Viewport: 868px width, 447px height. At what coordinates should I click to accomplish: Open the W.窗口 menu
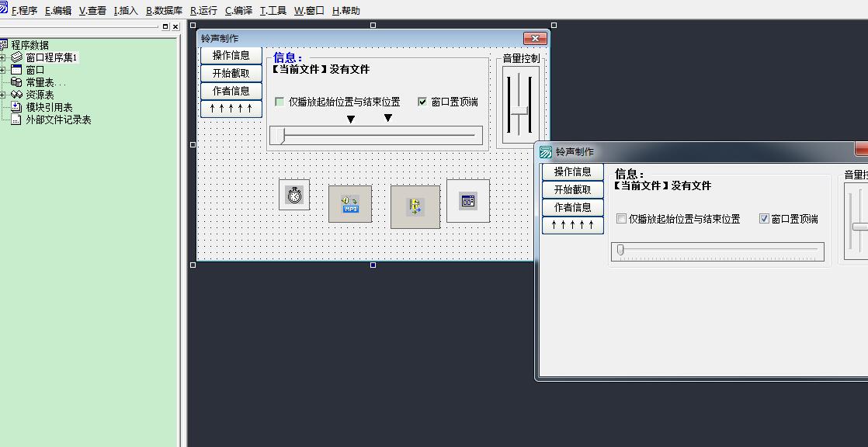point(309,11)
